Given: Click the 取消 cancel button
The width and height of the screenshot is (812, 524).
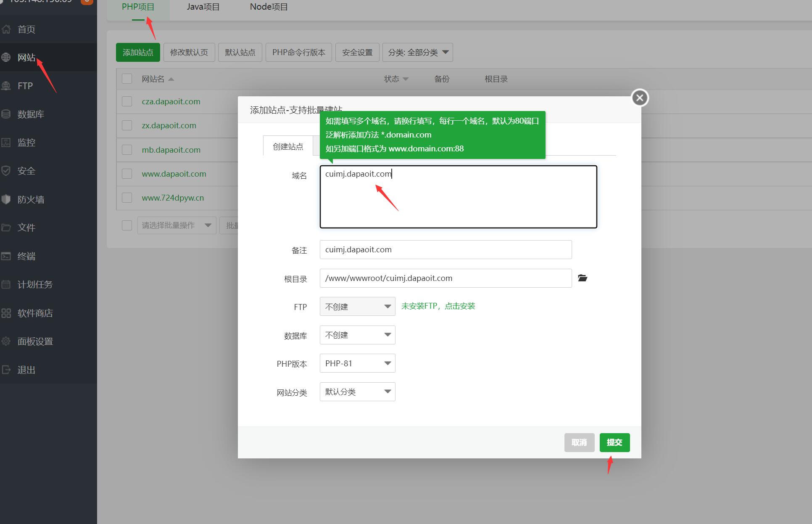Looking at the screenshot, I should 579,442.
